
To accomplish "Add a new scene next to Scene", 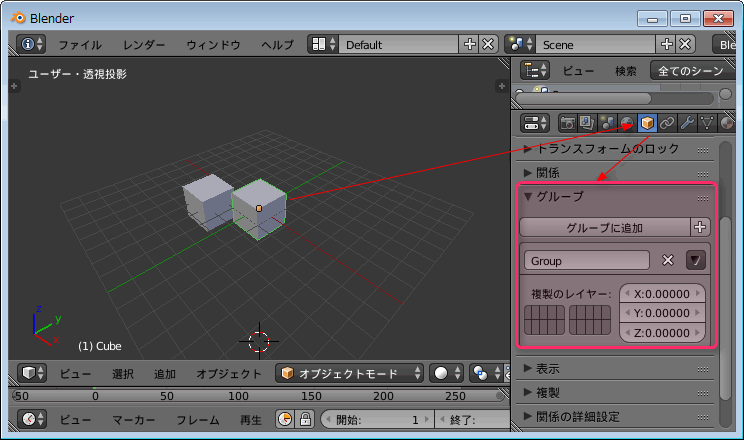I will (667, 44).
